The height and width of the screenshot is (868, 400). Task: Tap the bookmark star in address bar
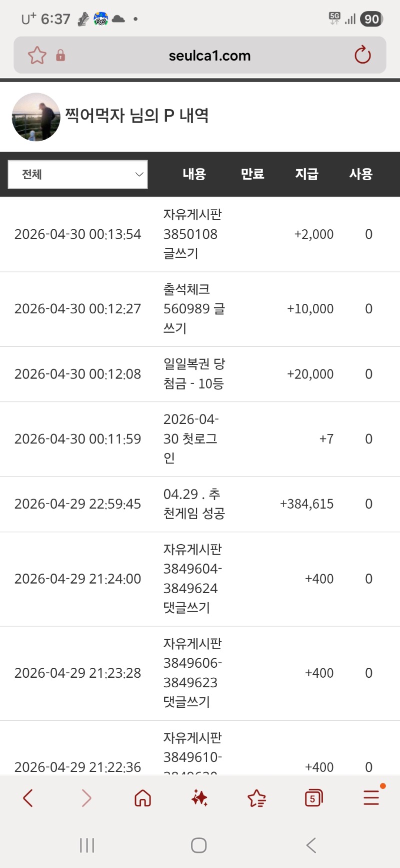37,55
